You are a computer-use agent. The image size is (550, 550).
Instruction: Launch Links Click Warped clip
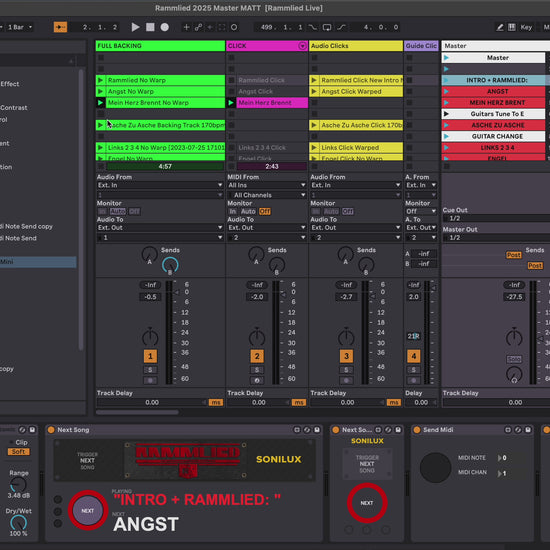pyautogui.click(x=314, y=148)
